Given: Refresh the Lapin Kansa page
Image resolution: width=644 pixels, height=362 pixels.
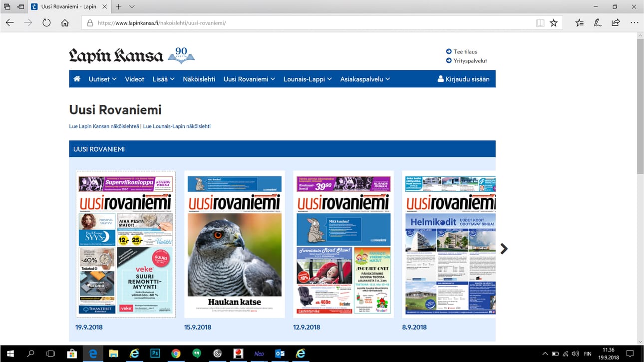Looking at the screenshot, I should (46, 22).
